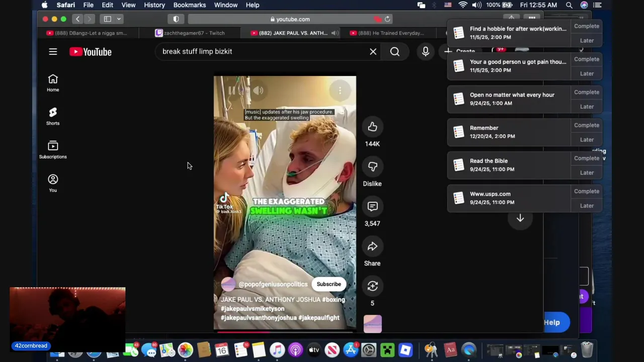Open the Safari File menu
The width and height of the screenshot is (644, 362).
click(88, 5)
